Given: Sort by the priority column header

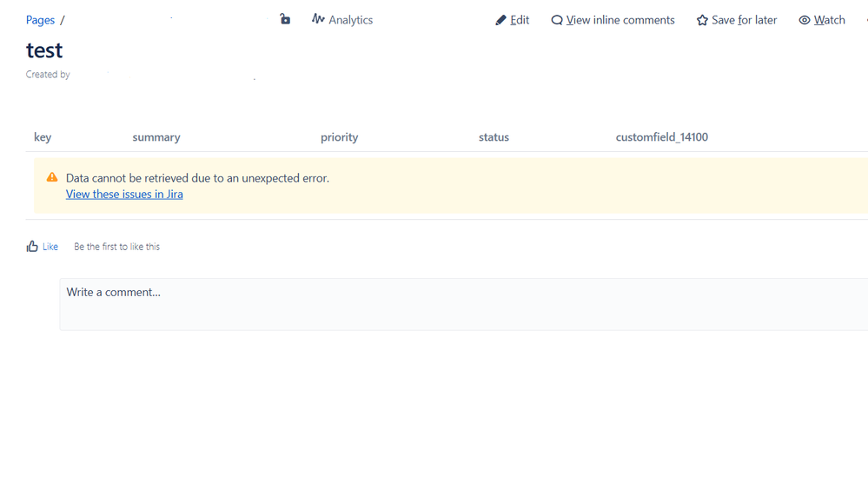Looking at the screenshot, I should coord(339,137).
